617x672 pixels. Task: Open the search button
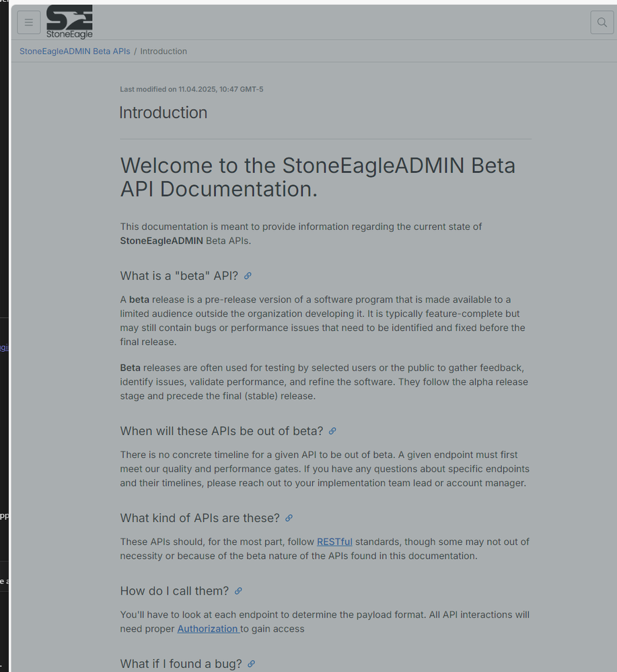tap(602, 22)
